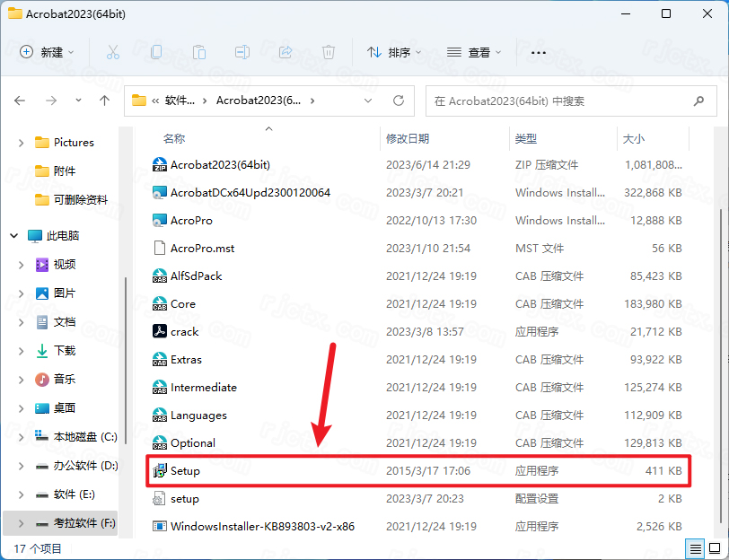
Task: Select the AcroPro installer icon
Action: (160, 220)
